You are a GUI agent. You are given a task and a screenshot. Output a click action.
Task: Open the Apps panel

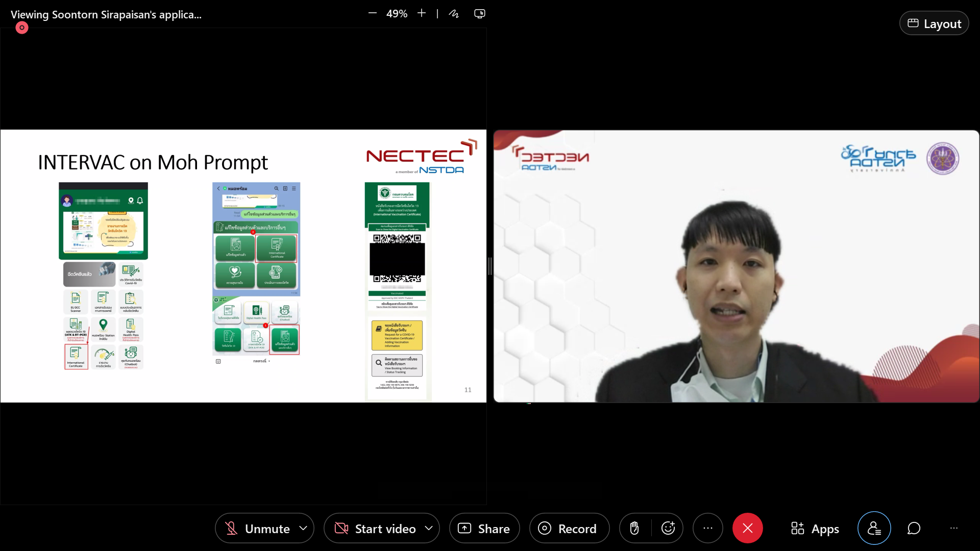815,529
